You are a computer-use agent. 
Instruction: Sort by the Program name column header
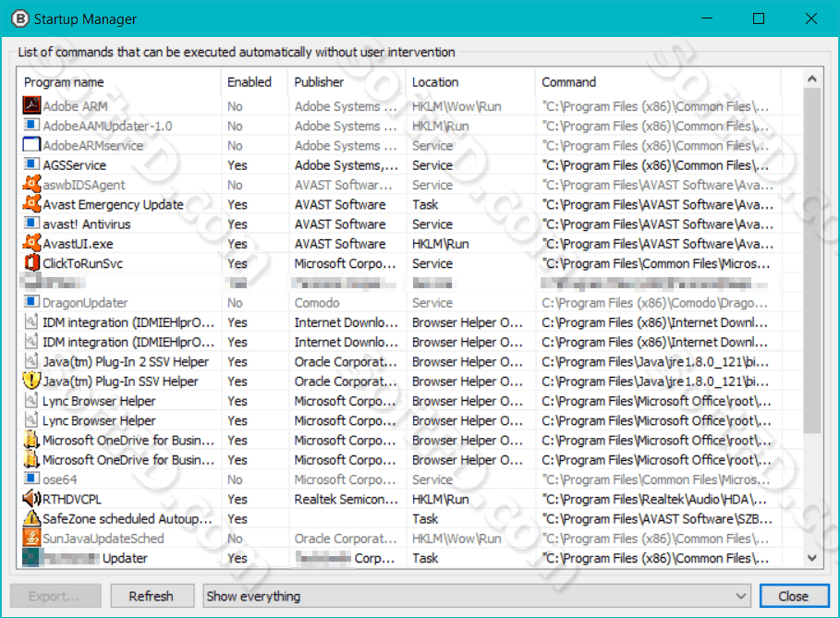coord(65,82)
